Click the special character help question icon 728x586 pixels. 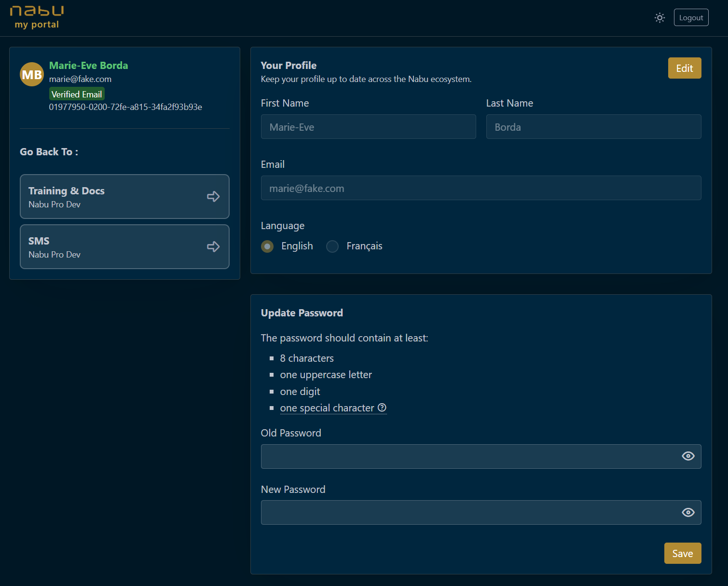tap(382, 408)
